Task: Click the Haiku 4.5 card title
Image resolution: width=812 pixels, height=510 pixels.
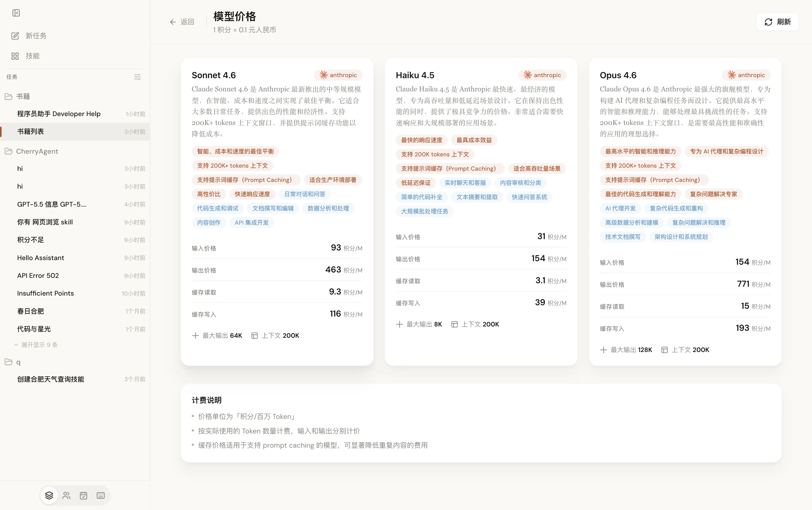Action: [415, 75]
